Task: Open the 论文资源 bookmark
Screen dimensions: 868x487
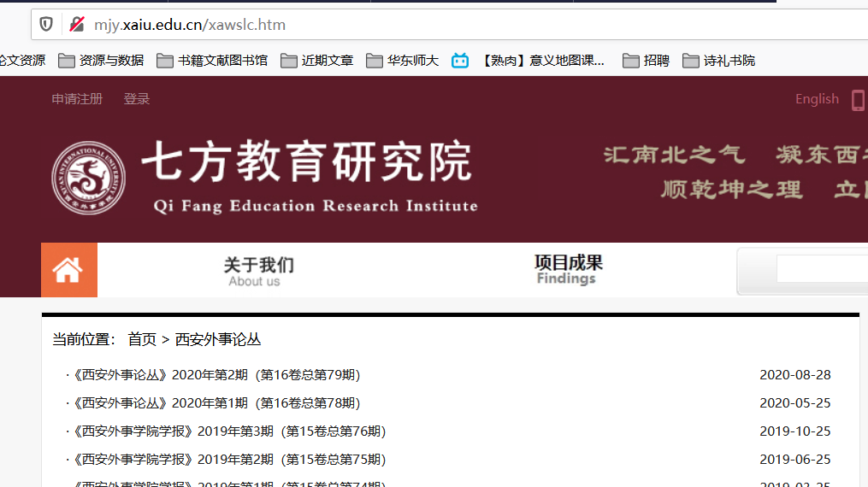Action: point(23,61)
